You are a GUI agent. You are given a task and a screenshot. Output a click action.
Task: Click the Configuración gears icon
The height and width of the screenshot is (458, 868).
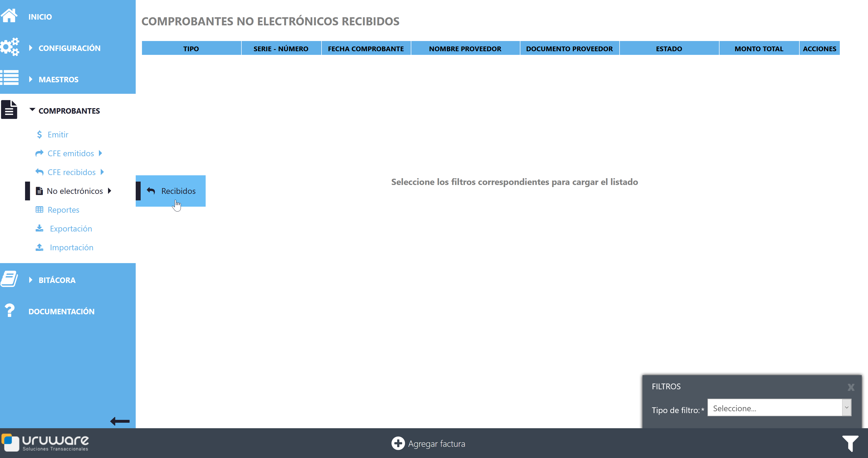coord(10,47)
